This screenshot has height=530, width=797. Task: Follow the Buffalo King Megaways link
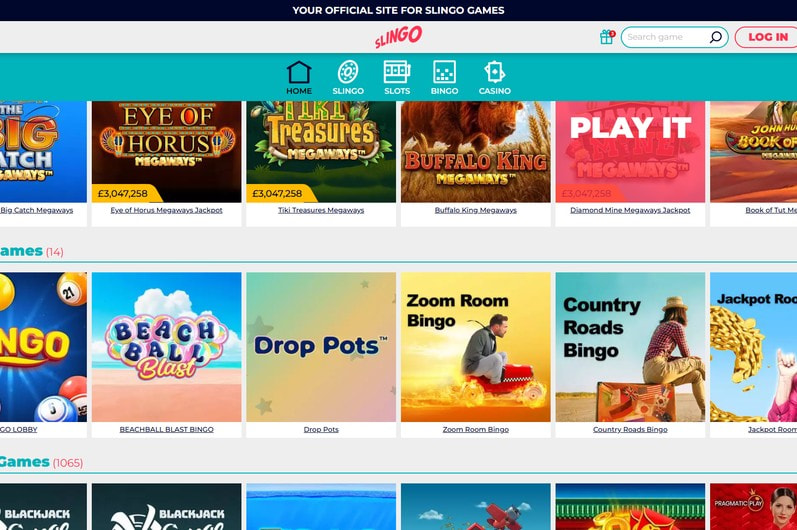click(x=476, y=210)
